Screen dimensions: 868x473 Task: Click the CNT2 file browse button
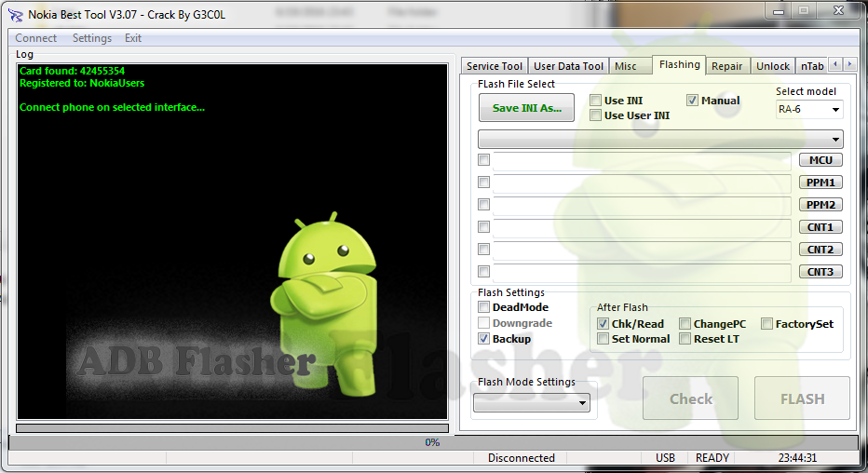821,249
